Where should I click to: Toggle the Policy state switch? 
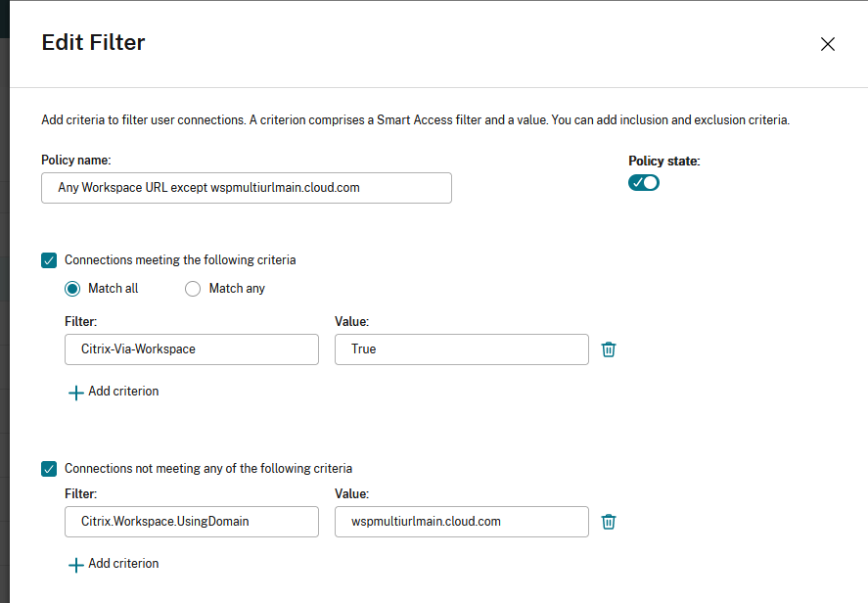[644, 182]
